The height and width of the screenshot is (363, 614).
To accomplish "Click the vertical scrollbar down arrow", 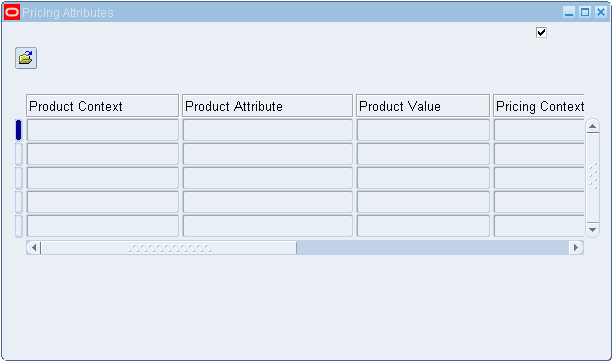I will click(x=592, y=229).
